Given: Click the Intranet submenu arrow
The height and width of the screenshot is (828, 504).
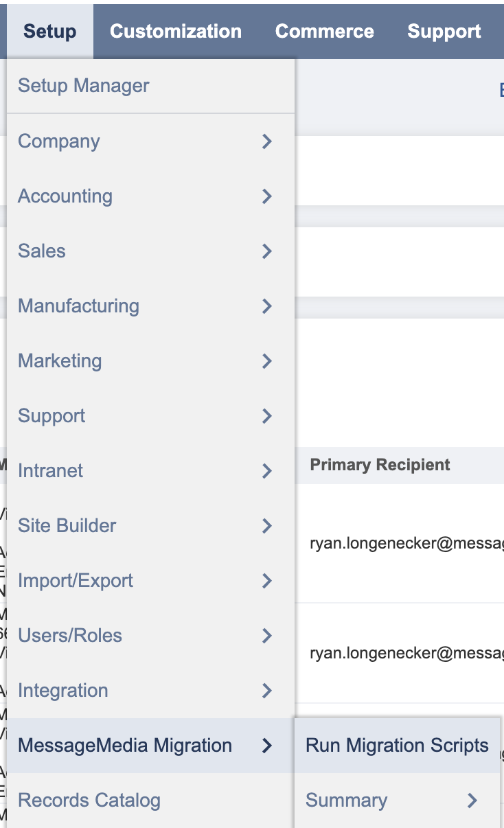Looking at the screenshot, I should pos(267,471).
